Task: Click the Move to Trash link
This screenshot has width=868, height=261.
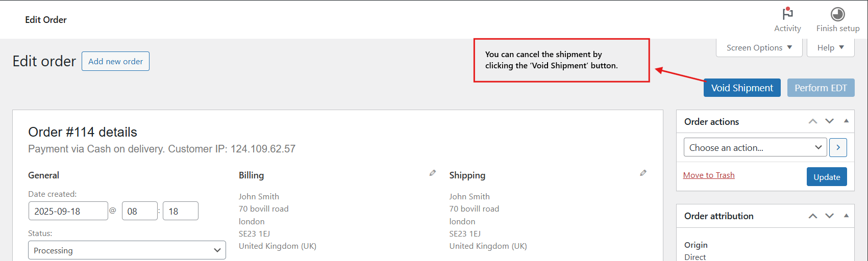Action: [x=709, y=175]
